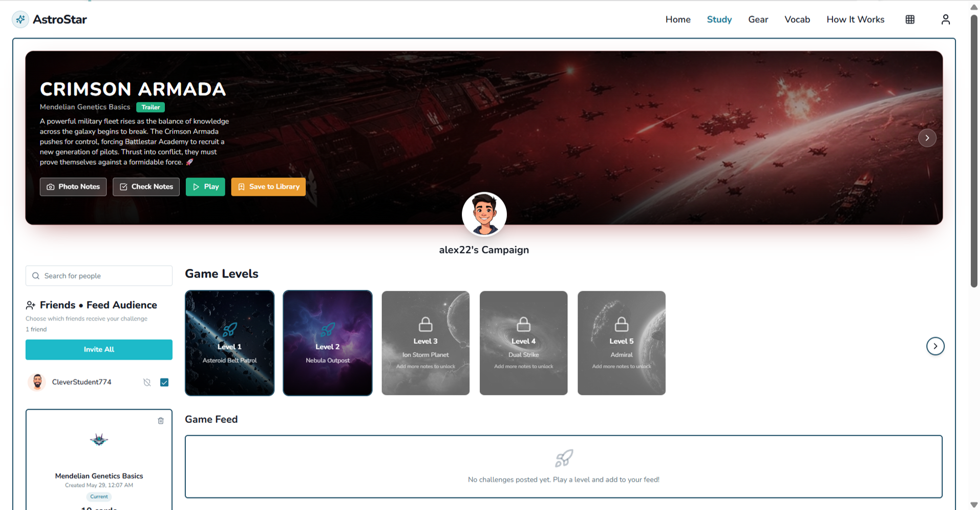Click CleverStudent774's avatar
Image resolution: width=980 pixels, height=510 pixels.
coord(37,383)
